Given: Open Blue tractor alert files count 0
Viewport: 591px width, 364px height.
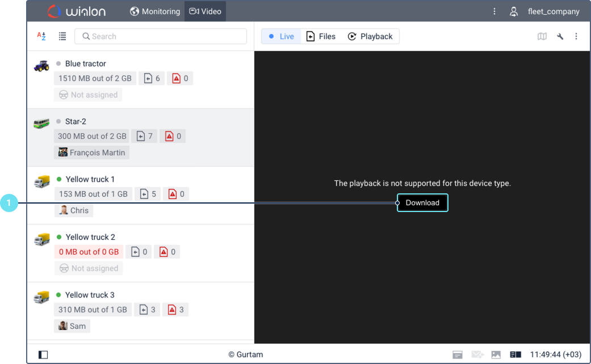Looking at the screenshot, I should click(180, 78).
